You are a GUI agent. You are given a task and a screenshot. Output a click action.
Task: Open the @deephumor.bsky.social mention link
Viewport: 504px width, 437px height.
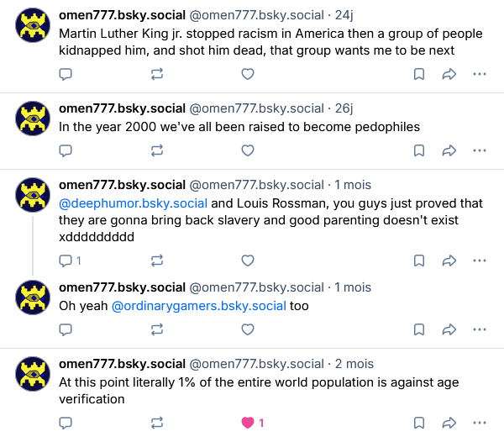(x=133, y=203)
